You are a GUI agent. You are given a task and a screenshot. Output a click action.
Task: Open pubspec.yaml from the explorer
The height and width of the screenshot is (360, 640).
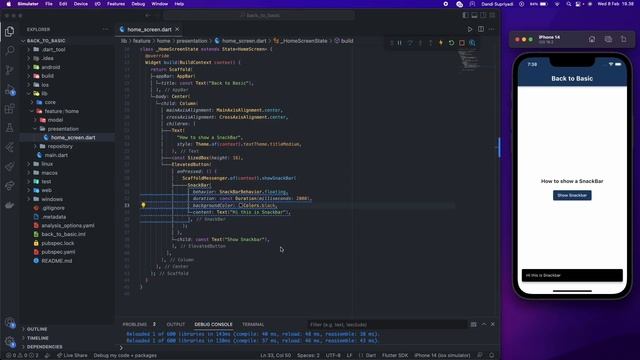tap(58, 252)
